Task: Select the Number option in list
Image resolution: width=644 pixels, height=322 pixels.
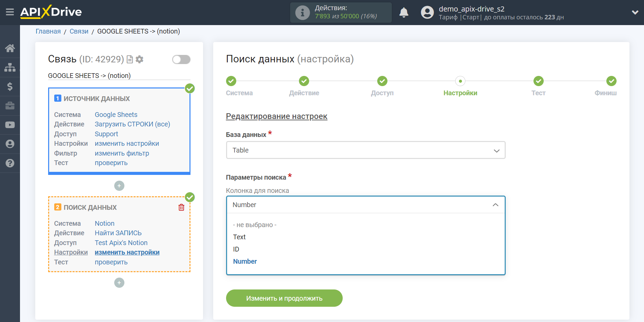Action: point(245,261)
